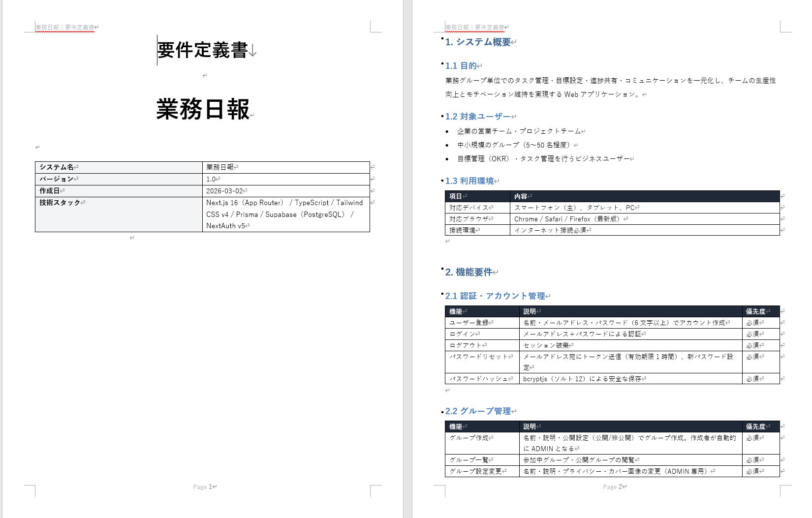Select the document title 業務日報
Screen dimensions: 812x518
click(203, 110)
